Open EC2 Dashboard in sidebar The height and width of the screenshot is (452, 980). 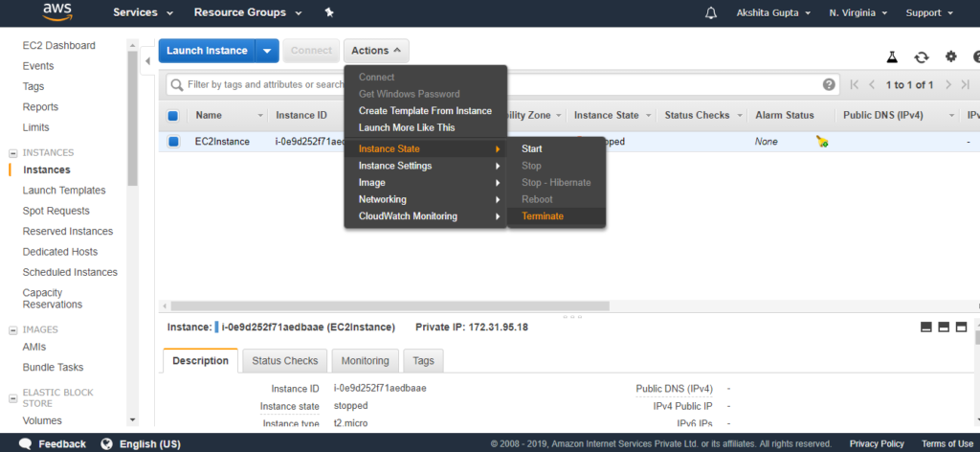58,46
